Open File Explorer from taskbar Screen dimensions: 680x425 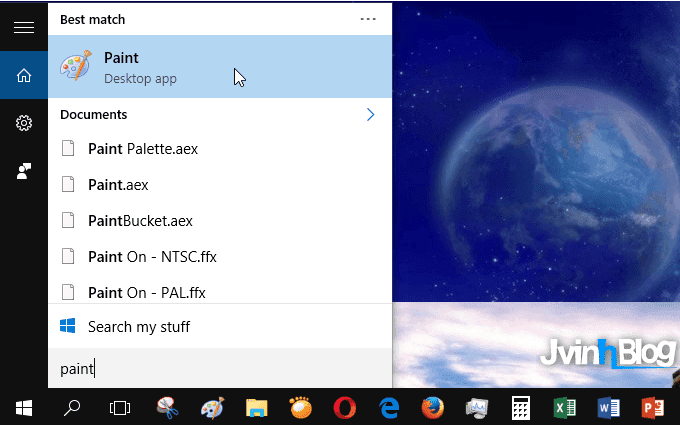[x=257, y=408]
